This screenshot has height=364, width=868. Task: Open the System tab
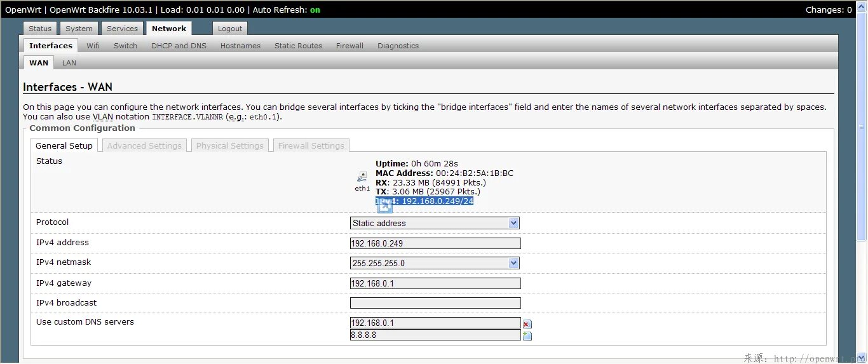pos(79,29)
